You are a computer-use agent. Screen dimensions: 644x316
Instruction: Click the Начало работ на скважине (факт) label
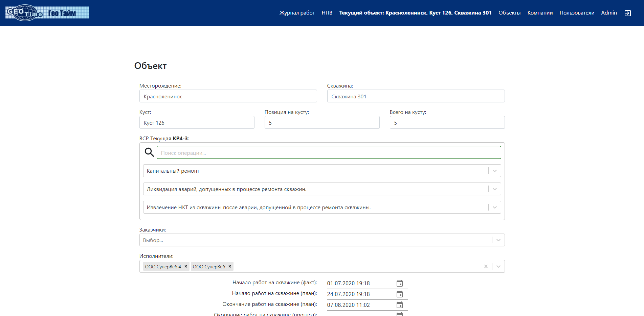[x=275, y=283]
